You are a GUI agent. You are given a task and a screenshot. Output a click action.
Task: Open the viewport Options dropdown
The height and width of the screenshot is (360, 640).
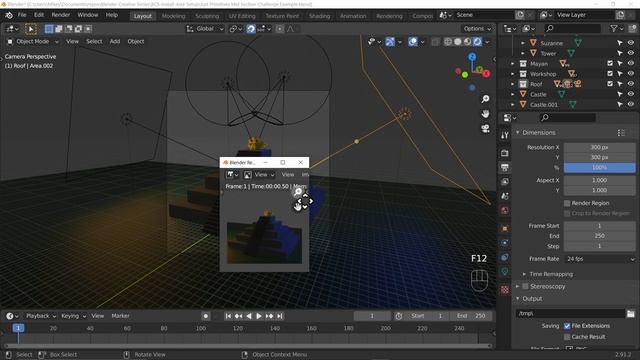pos(477,29)
